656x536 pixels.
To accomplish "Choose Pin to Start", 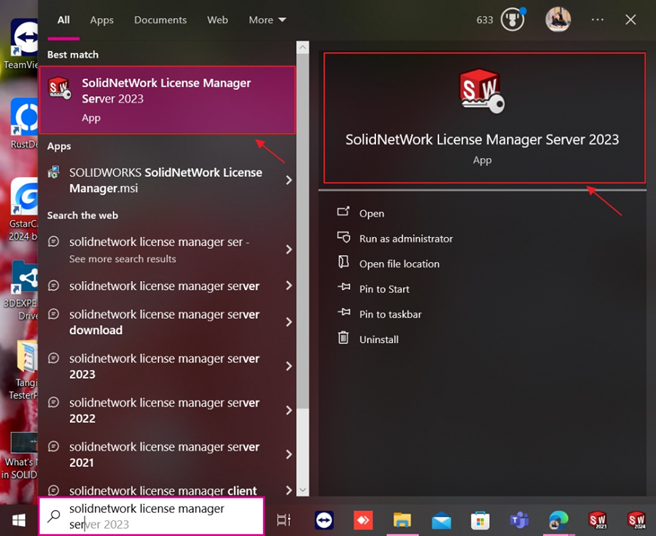I will coord(384,289).
